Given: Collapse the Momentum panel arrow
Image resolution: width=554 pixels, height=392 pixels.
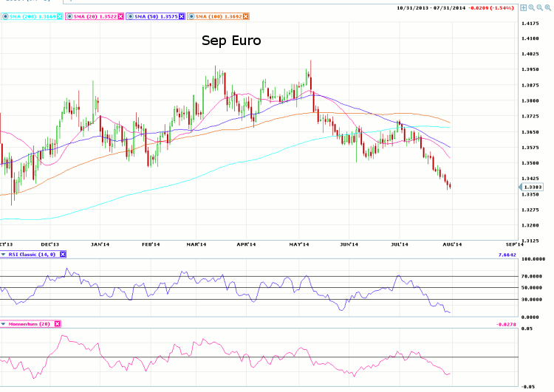Looking at the screenshot, I should coord(3,323).
